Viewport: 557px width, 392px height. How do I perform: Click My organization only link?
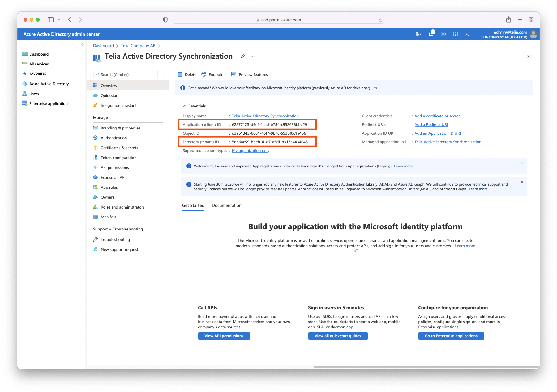click(251, 150)
